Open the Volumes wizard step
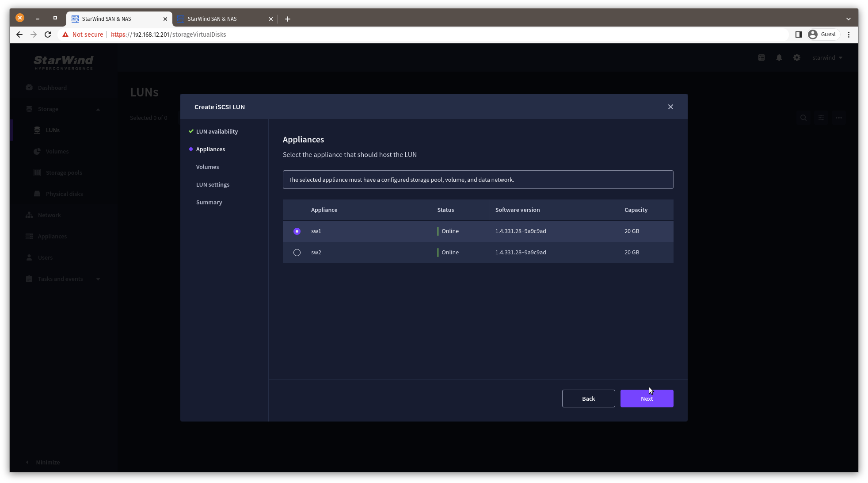The image size is (868, 483). click(x=207, y=167)
